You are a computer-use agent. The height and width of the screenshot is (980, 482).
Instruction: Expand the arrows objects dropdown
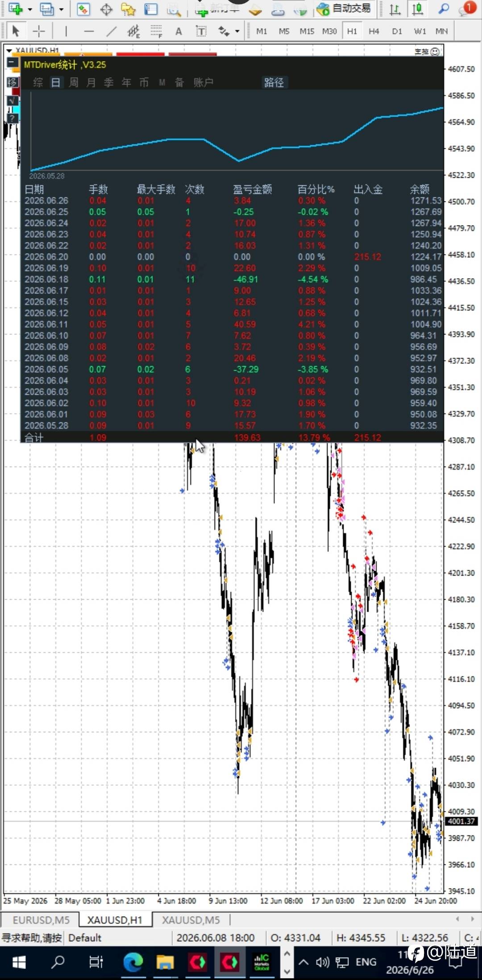237,31
